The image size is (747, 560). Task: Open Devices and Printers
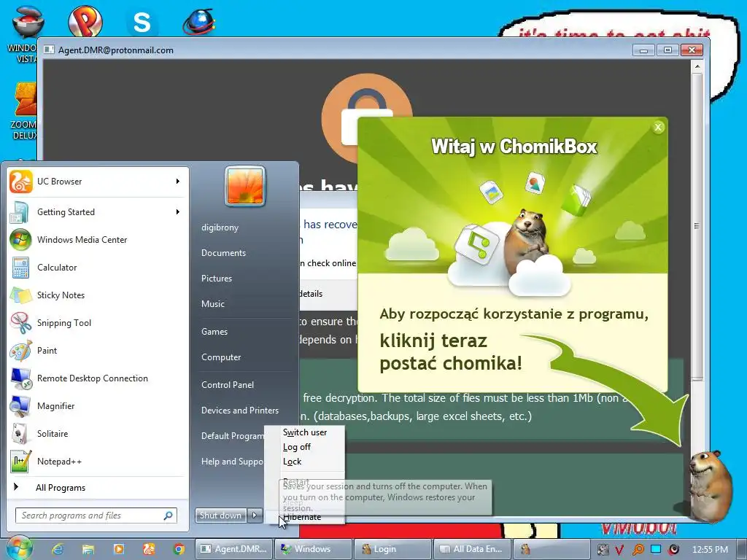(x=239, y=411)
